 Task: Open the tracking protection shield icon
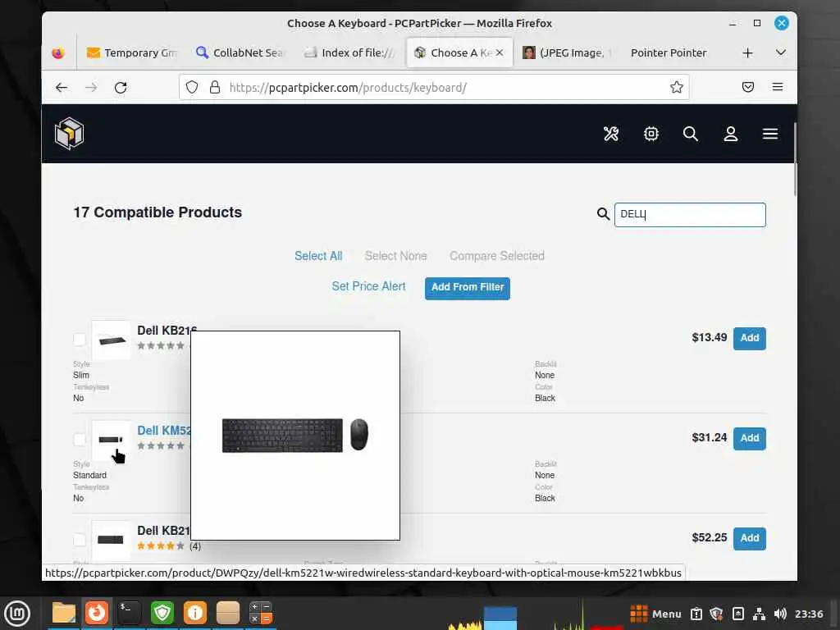pos(192,87)
